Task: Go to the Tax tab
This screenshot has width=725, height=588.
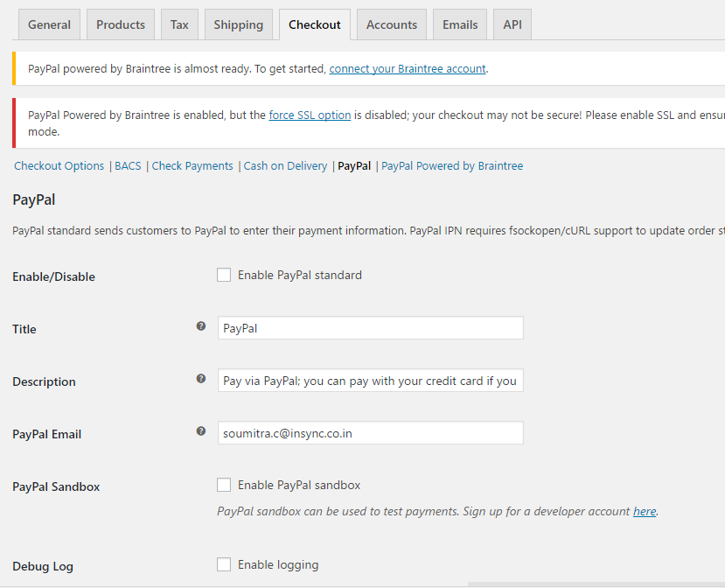Action: [179, 24]
